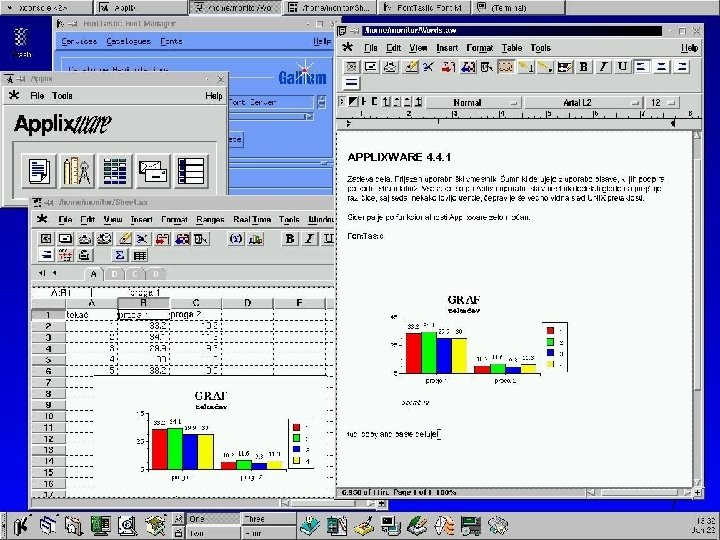Open the Font Server dropdown arrow in FontTastic
The image size is (720, 540).
321,102
